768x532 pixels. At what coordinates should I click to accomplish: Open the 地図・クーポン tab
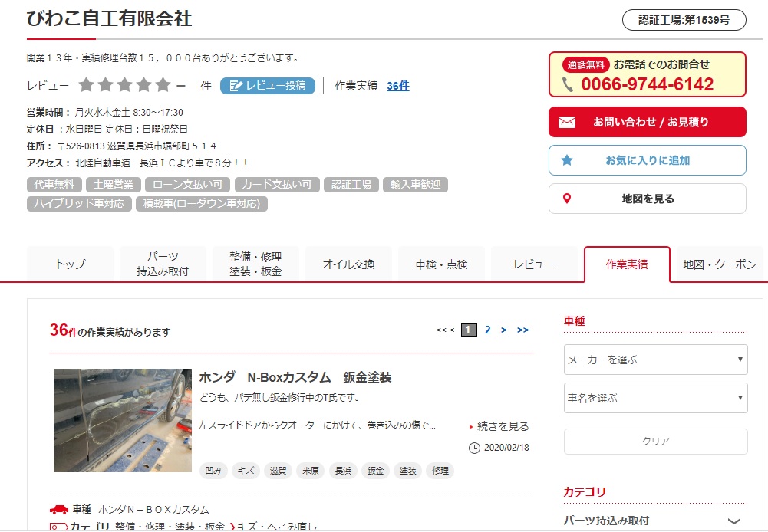720,264
